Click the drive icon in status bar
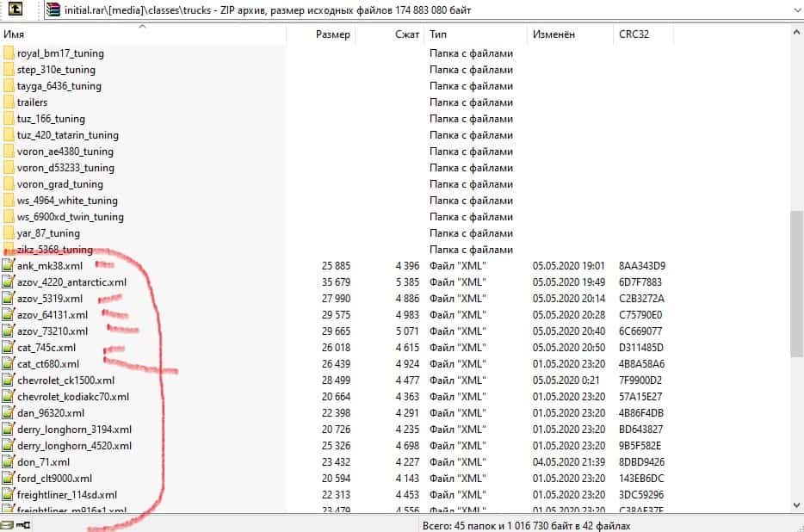 (x=7, y=524)
